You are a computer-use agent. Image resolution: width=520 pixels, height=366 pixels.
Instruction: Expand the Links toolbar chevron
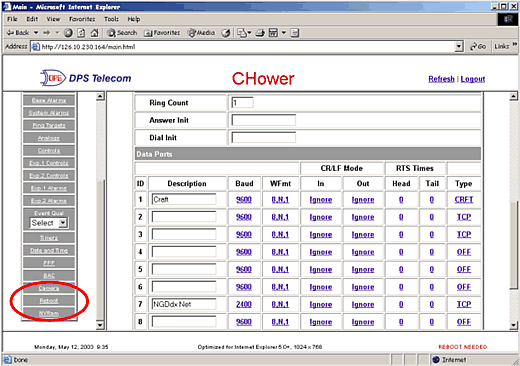[x=515, y=44]
